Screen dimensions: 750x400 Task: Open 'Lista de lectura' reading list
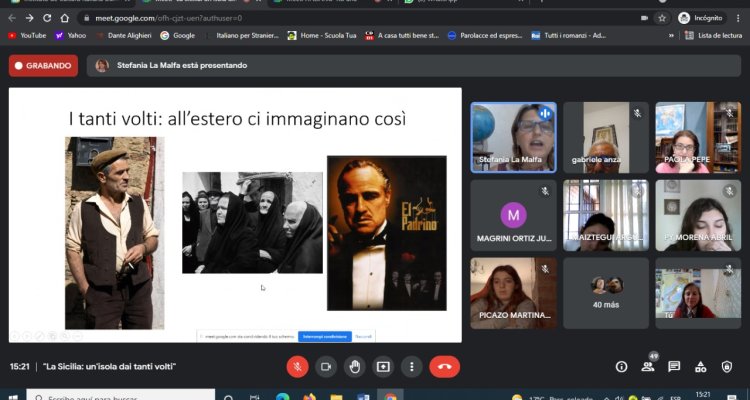click(714, 35)
